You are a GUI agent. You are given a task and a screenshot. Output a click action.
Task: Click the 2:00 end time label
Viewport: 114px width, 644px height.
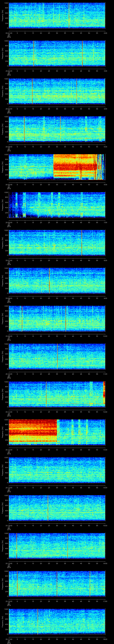pyautogui.click(x=105, y=33)
